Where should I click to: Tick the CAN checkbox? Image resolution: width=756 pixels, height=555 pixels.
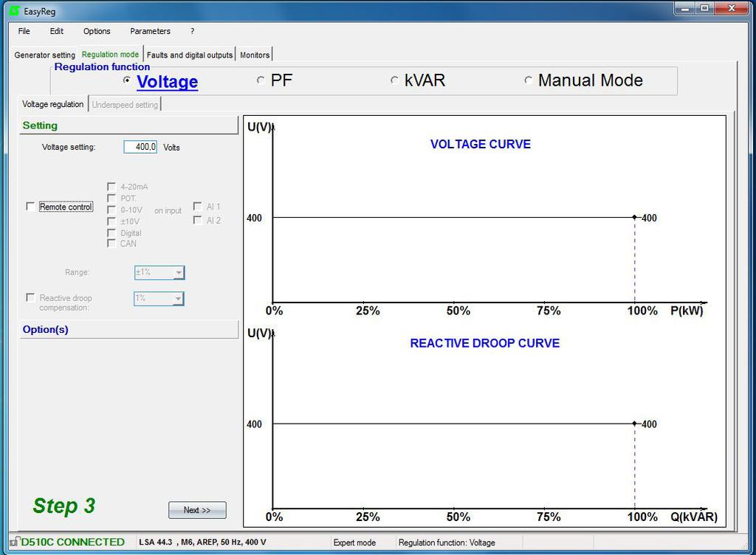point(111,244)
